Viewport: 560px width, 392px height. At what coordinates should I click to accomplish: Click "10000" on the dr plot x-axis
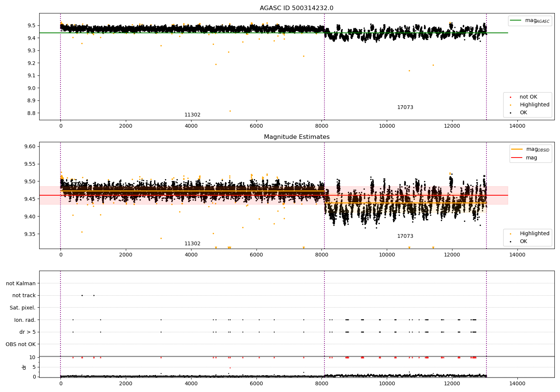click(387, 383)
